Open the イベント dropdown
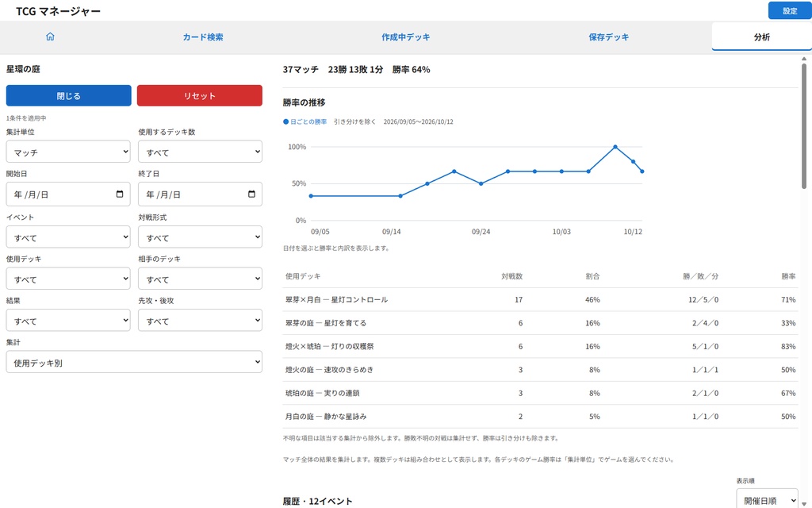Image resolution: width=812 pixels, height=508 pixels. (68, 237)
